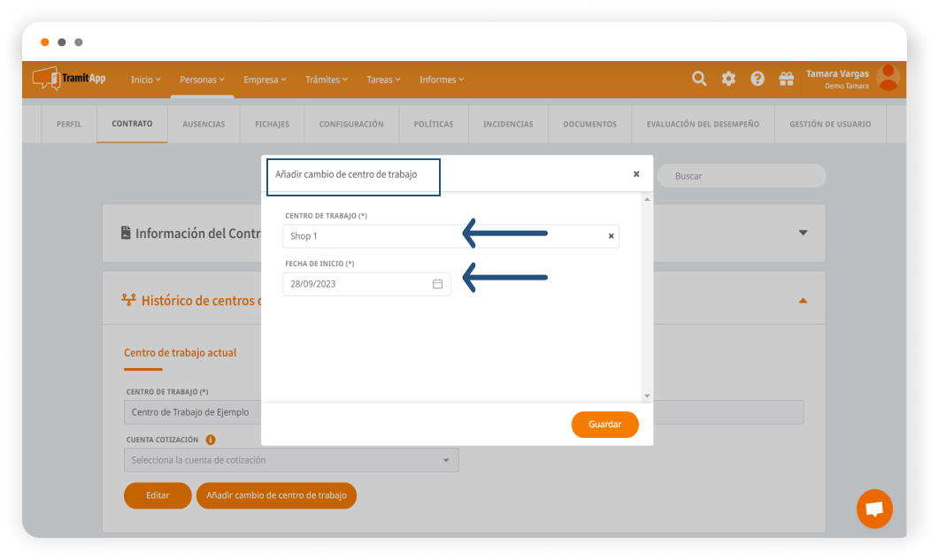Click the search magnifier icon in header

699,79
